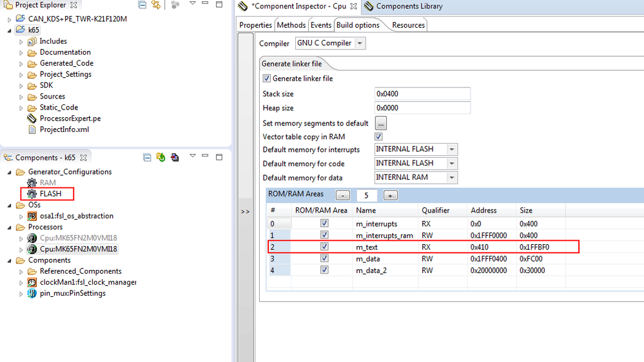Open Default memory for code dropdown

452,164
